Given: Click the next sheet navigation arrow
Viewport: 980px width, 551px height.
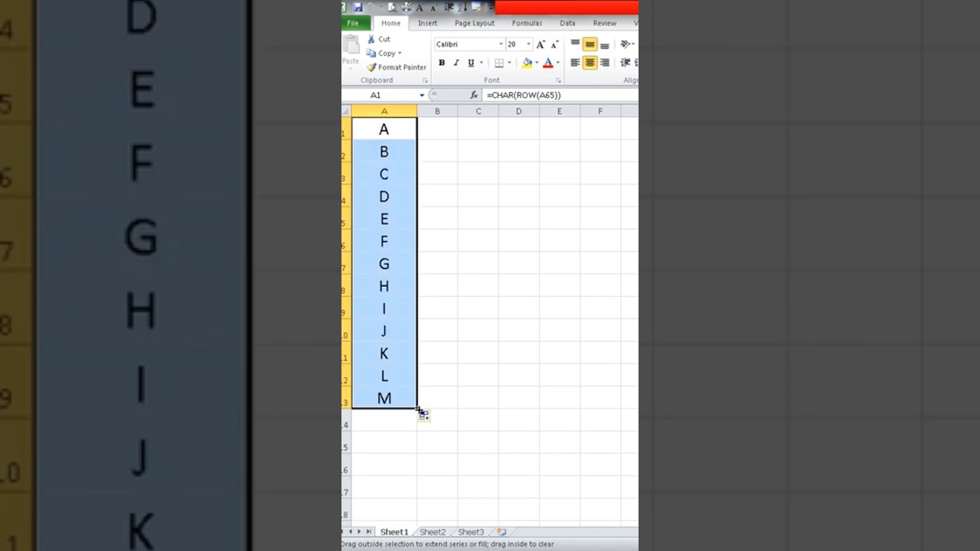Looking at the screenshot, I should point(359,531).
